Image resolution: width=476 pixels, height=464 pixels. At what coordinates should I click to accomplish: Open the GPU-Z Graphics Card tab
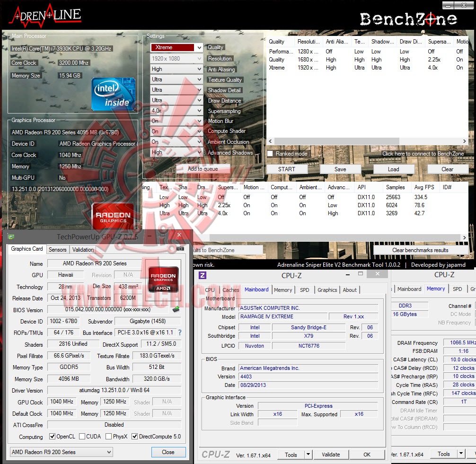(x=26, y=249)
